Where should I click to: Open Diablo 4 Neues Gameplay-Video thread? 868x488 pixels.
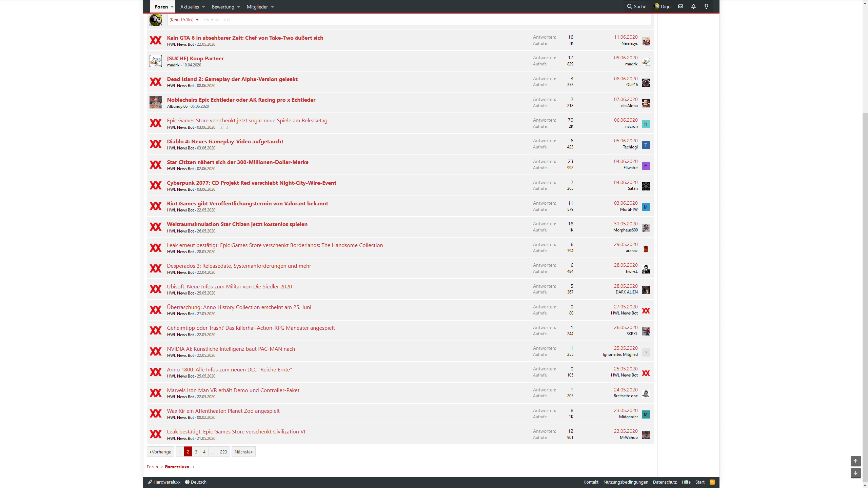(225, 141)
